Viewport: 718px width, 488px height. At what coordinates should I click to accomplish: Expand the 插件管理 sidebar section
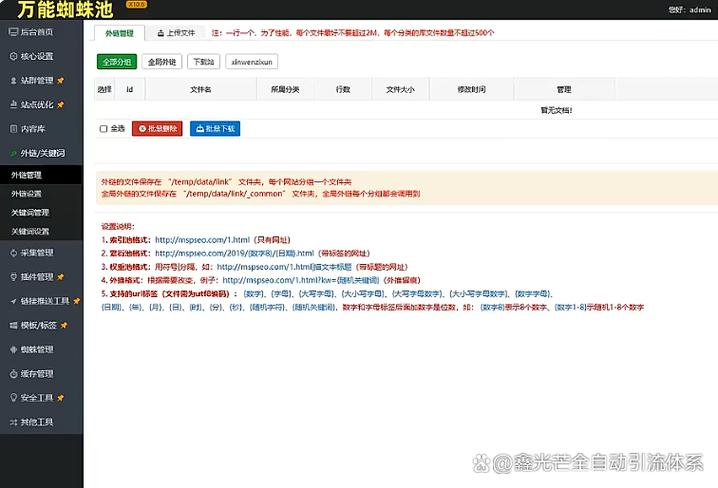tap(38, 276)
